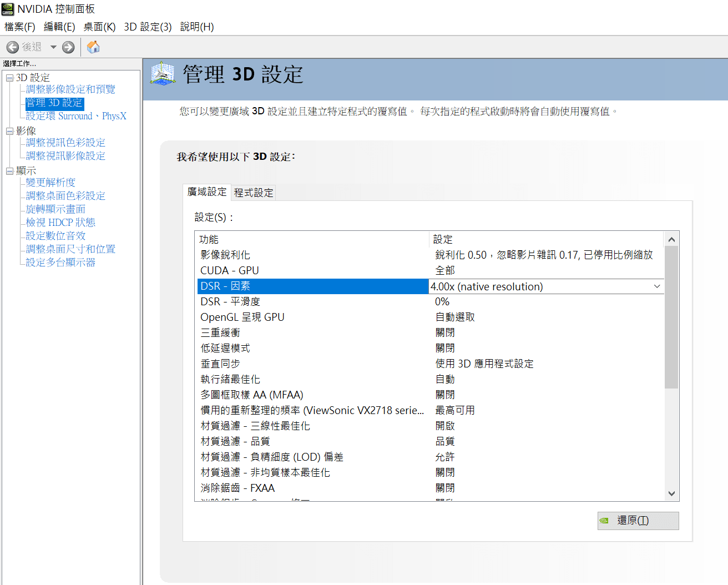Open 調整視訊影像設定 link
Image resolution: width=728 pixels, height=585 pixels.
pyautogui.click(x=65, y=156)
